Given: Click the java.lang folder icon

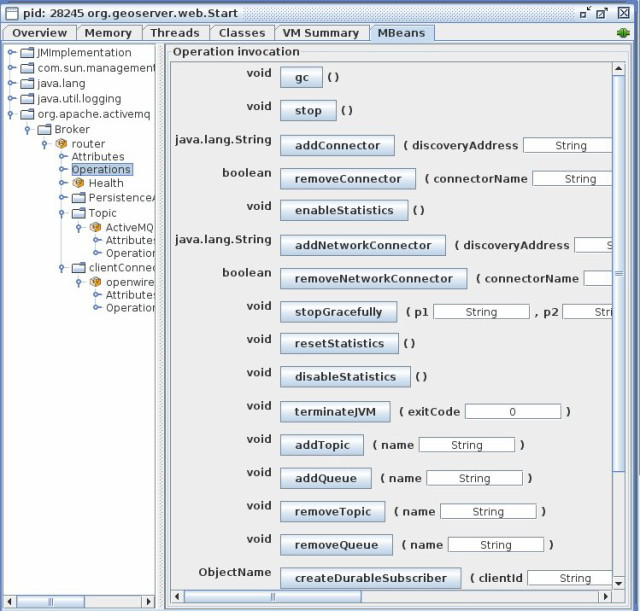Looking at the screenshot, I should coord(28,83).
